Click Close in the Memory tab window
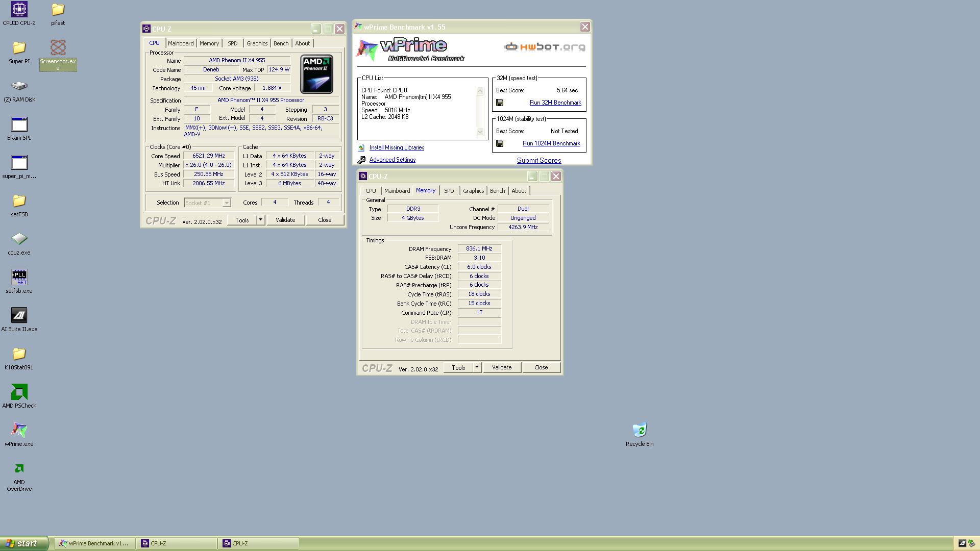This screenshot has width=980, height=551. point(541,367)
